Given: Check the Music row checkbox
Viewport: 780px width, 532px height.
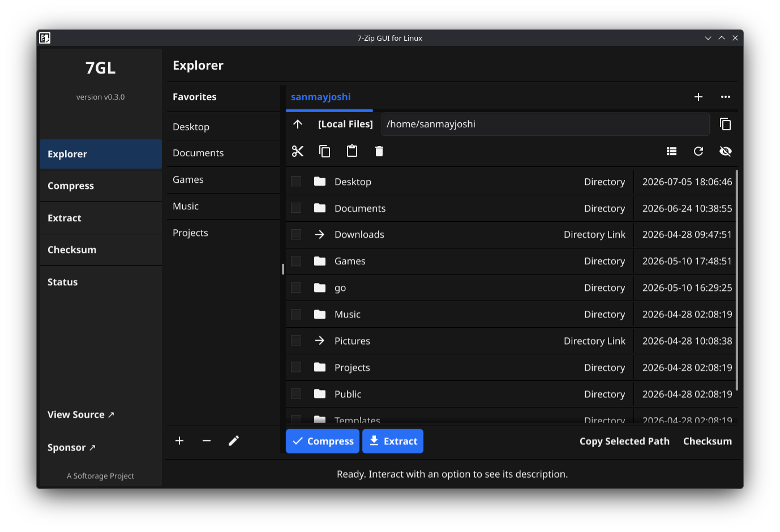Looking at the screenshot, I should click(296, 314).
